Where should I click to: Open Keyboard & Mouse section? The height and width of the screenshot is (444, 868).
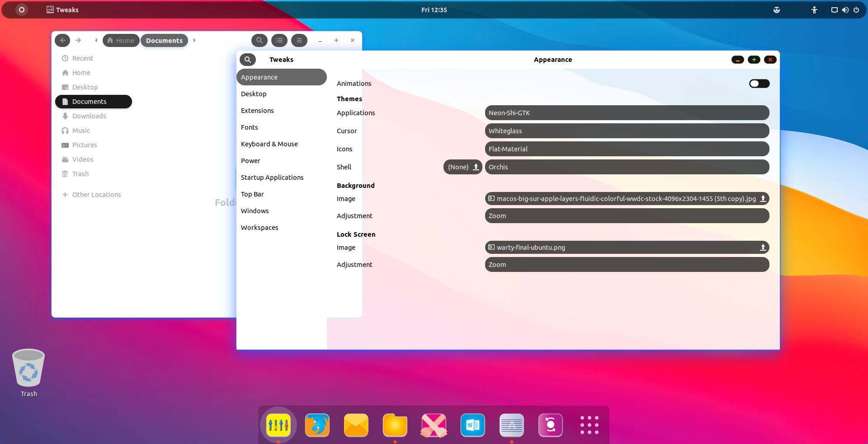coord(281,144)
